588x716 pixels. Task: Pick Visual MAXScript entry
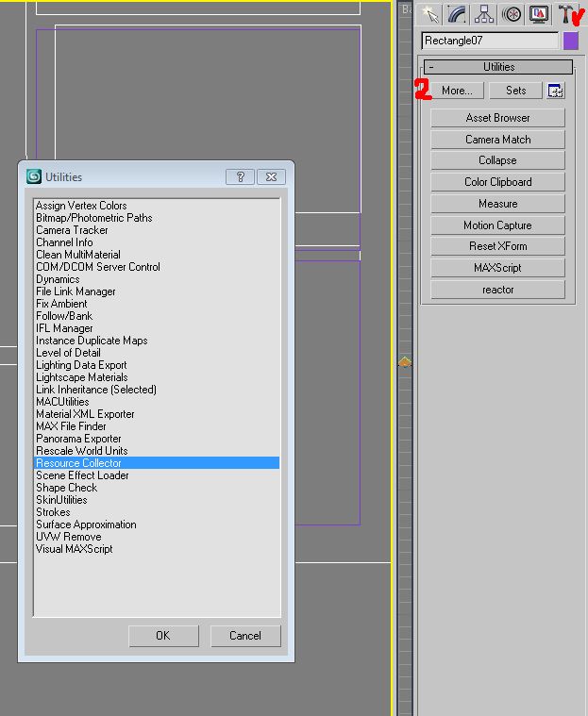click(157, 549)
